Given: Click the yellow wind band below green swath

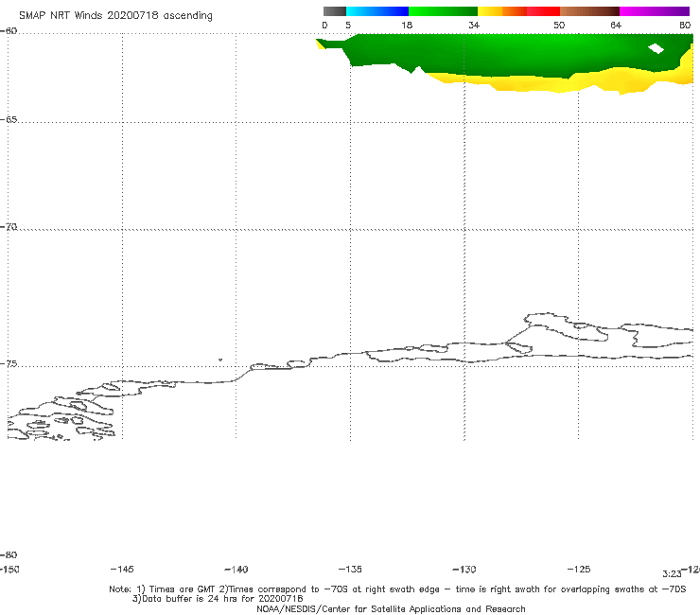Looking at the screenshot, I should tap(558, 83).
